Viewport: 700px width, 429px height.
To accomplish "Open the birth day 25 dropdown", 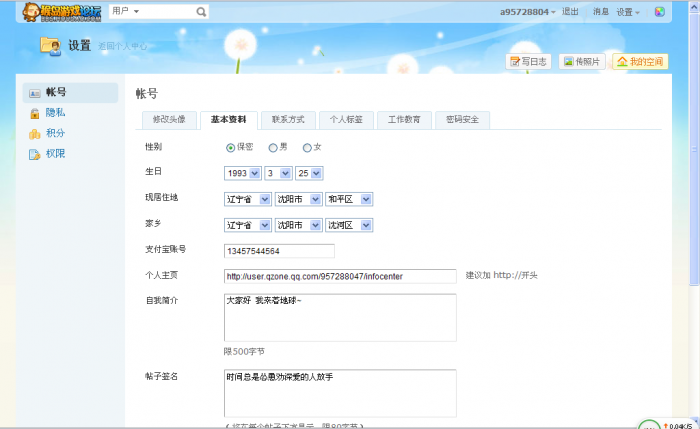I will click(309, 173).
